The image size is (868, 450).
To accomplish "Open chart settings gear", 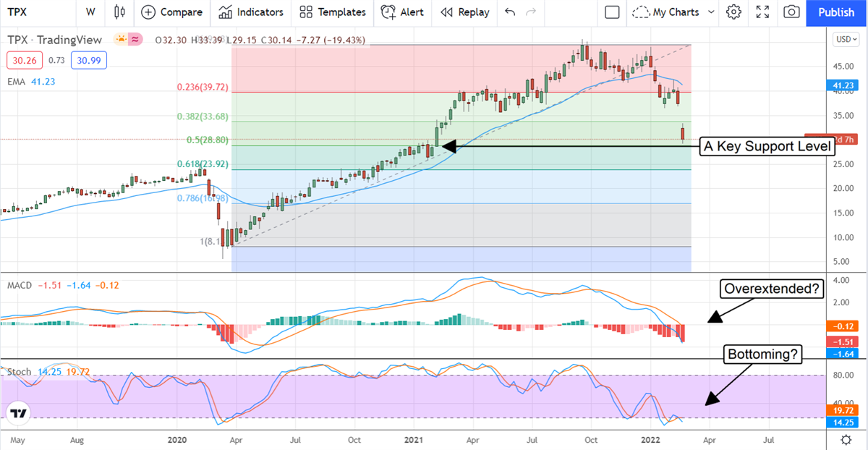I will (x=734, y=12).
